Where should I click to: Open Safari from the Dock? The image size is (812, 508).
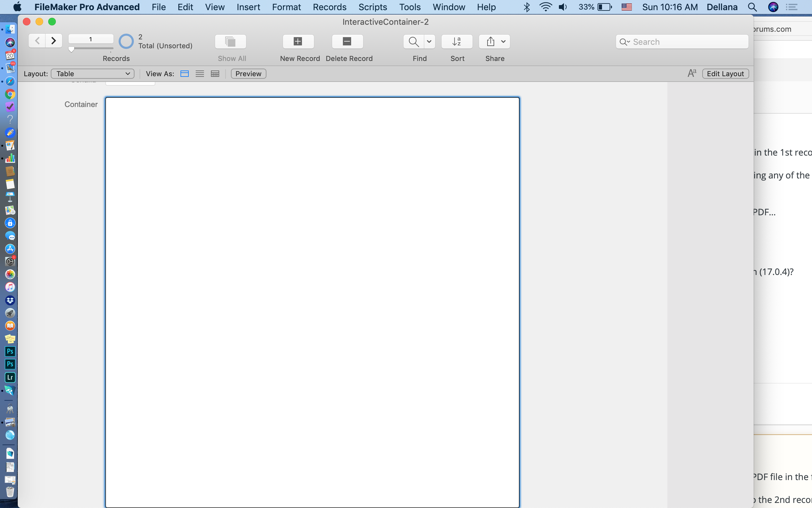[10, 81]
